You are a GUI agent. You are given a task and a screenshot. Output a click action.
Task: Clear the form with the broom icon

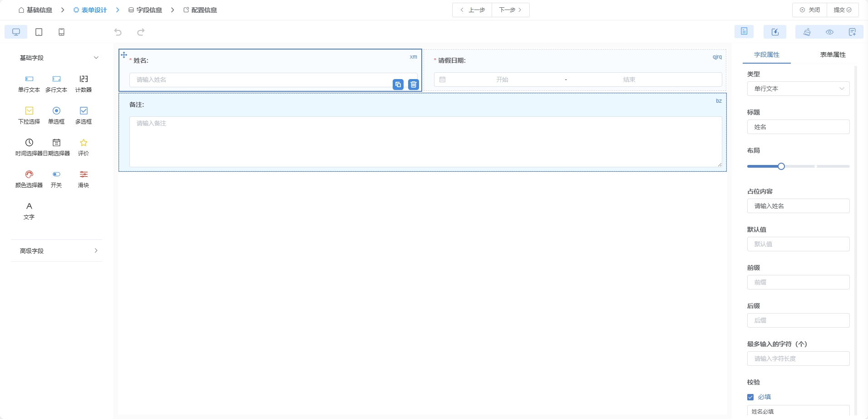click(807, 32)
